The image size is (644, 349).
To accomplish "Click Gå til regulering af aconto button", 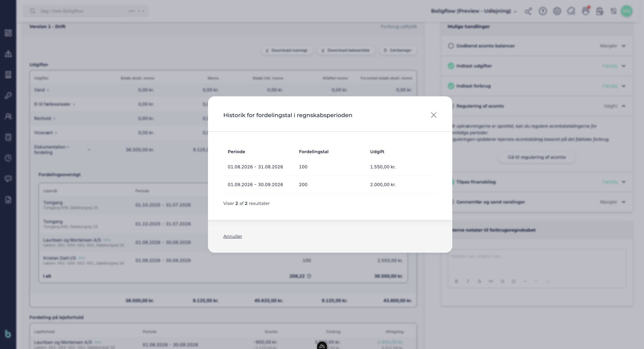I will (x=537, y=157).
